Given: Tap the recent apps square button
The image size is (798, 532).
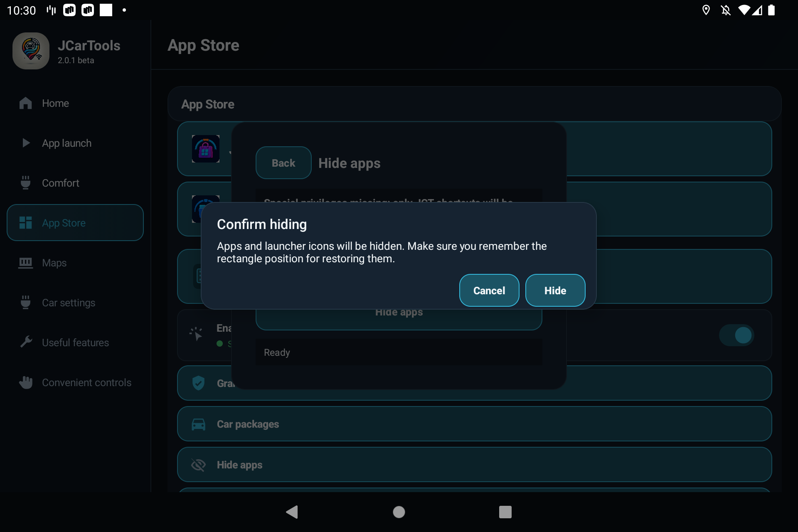Looking at the screenshot, I should click(x=505, y=512).
